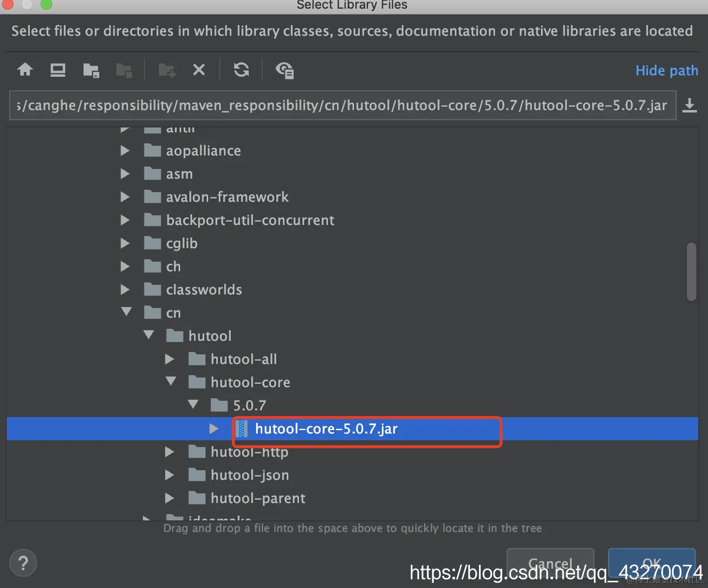The width and height of the screenshot is (708, 588).
Task: Click the file tree vertical scrollbar thumb
Action: (692, 272)
